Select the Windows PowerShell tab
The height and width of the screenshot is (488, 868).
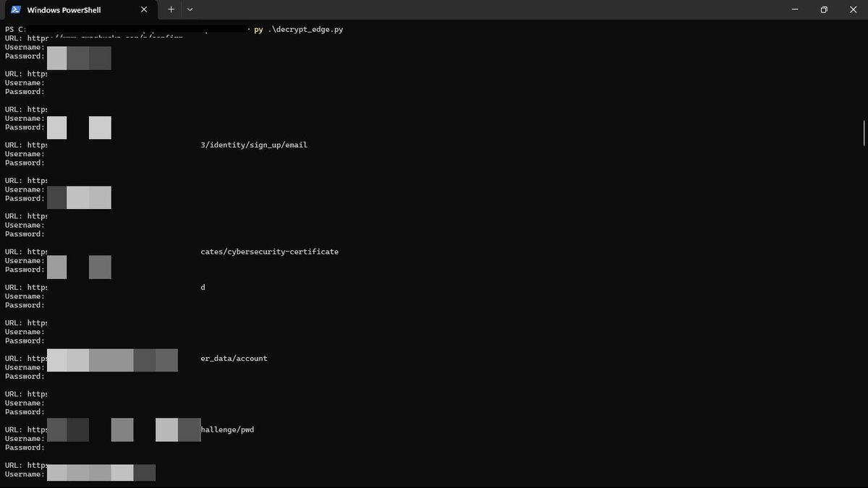click(x=80, y=10)
